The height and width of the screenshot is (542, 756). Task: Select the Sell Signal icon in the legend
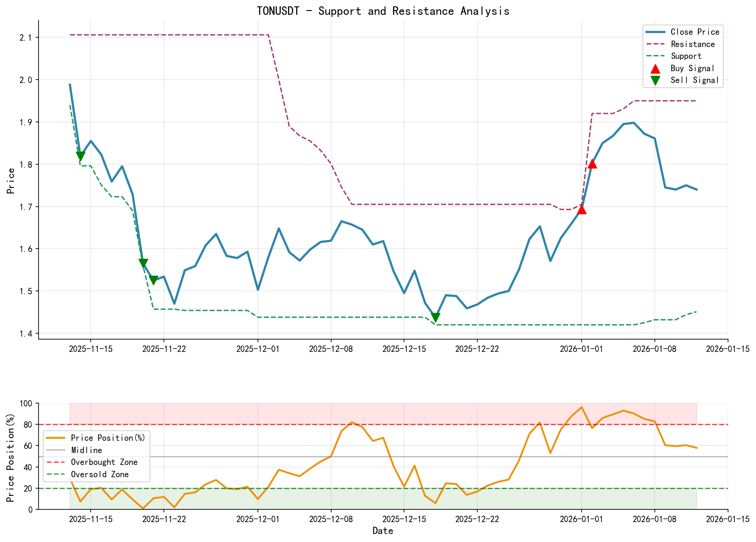pyautogui.click(x=654, y=80)
